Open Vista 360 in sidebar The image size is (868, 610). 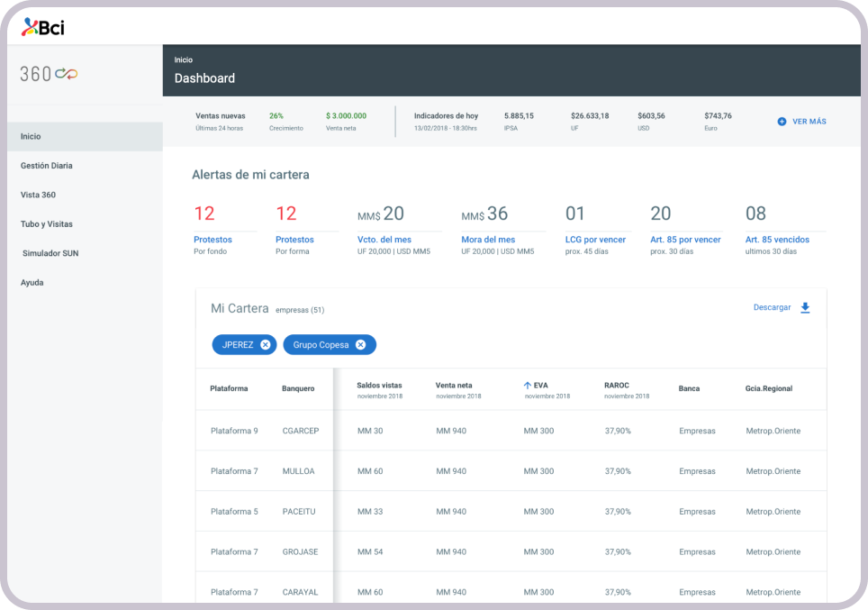point(38,195)
